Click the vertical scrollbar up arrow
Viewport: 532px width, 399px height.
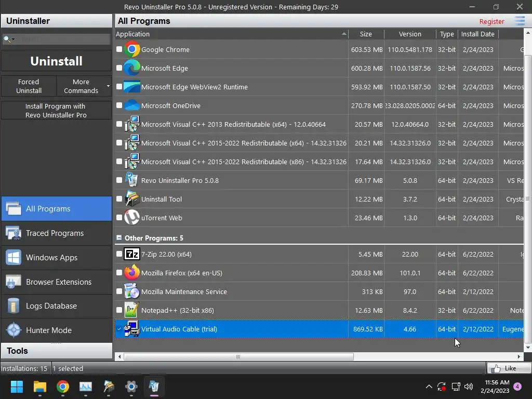(x=528, y=33)
